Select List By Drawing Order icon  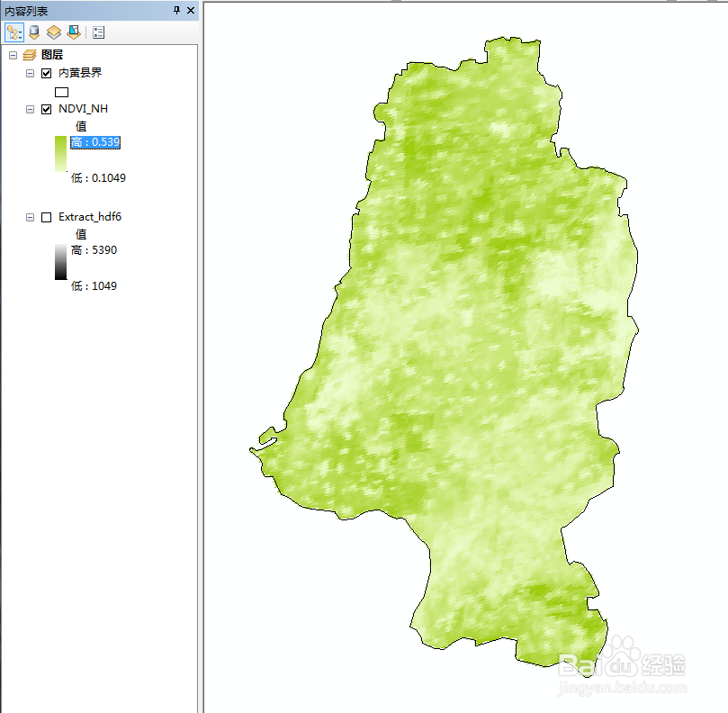13,32
